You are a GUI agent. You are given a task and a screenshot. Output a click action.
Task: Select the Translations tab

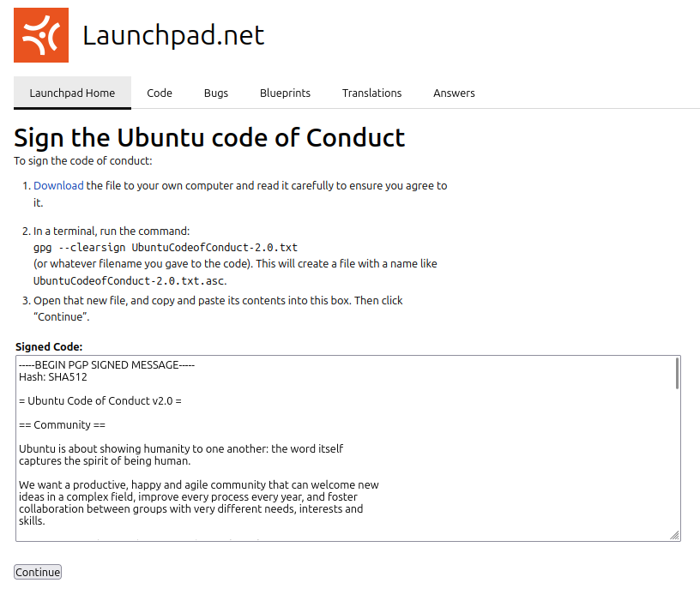pos(371,93)
